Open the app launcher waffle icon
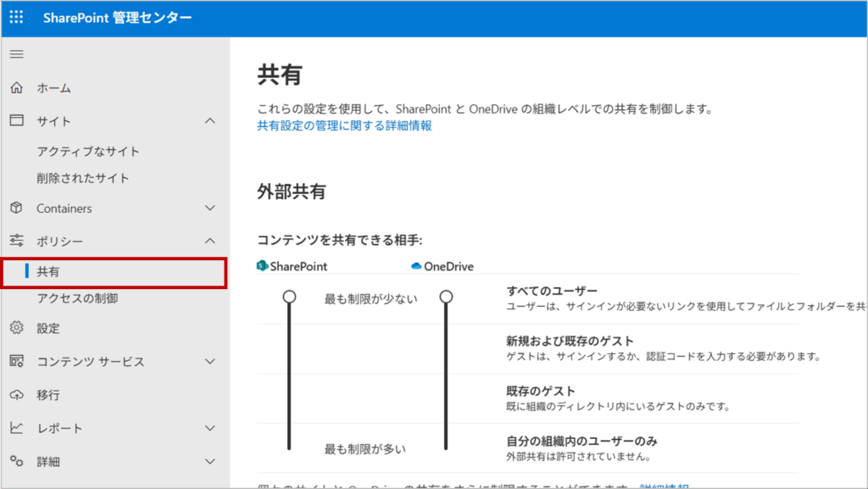868x489 pixels. pos(17,17)
